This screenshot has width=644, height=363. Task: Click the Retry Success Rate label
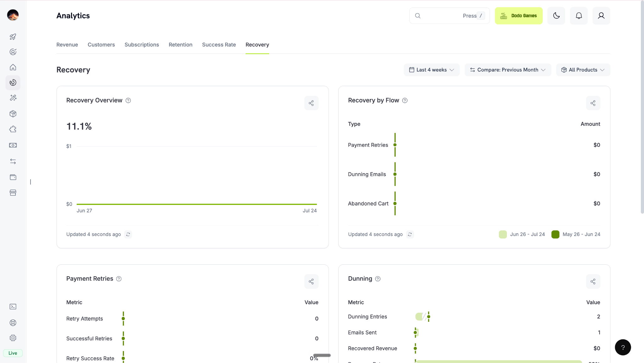[90, 359]
